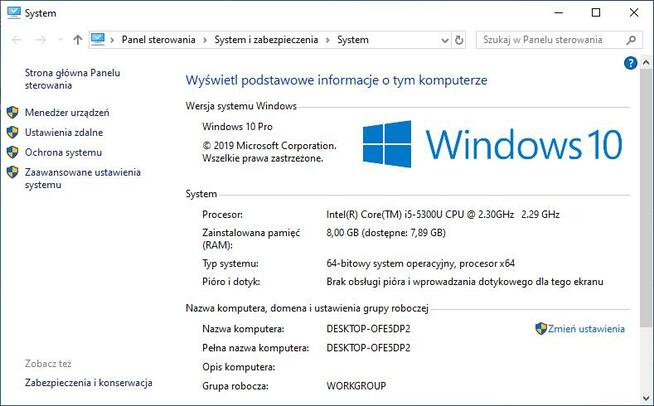Expand chevron after 'System i zabezpieczenia' breadcrumb

coord(328,40)
